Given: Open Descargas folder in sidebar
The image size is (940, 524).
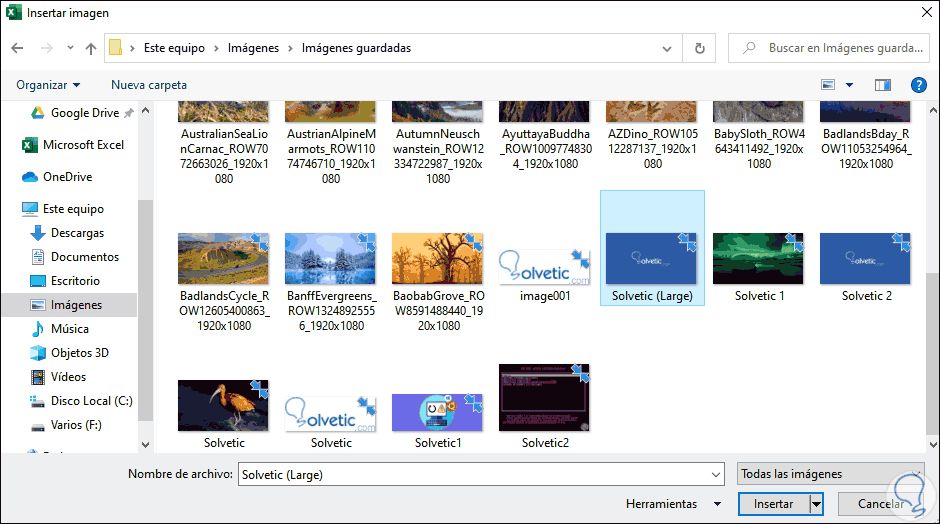Looking at the screenshot, I should (67, 233).
